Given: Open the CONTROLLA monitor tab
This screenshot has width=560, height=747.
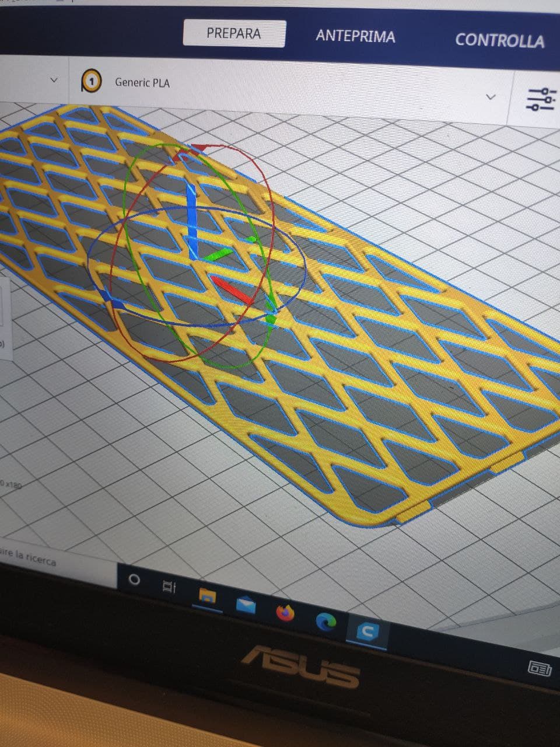Looking at the screenshot, I should [x=499, y=40].
